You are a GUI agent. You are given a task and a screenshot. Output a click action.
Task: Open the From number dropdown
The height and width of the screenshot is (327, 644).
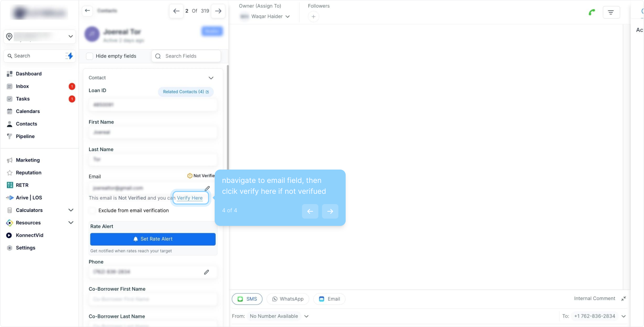306,316
